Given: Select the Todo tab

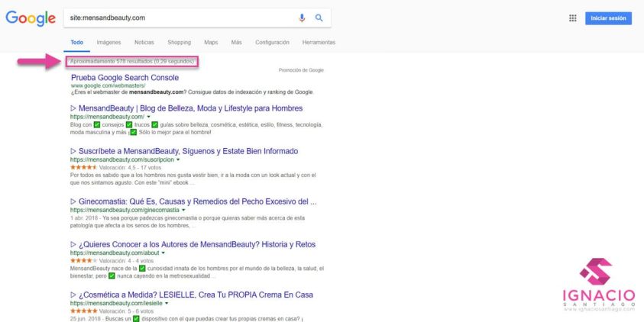Looking at the screenshot, I should tap(77, 42).
